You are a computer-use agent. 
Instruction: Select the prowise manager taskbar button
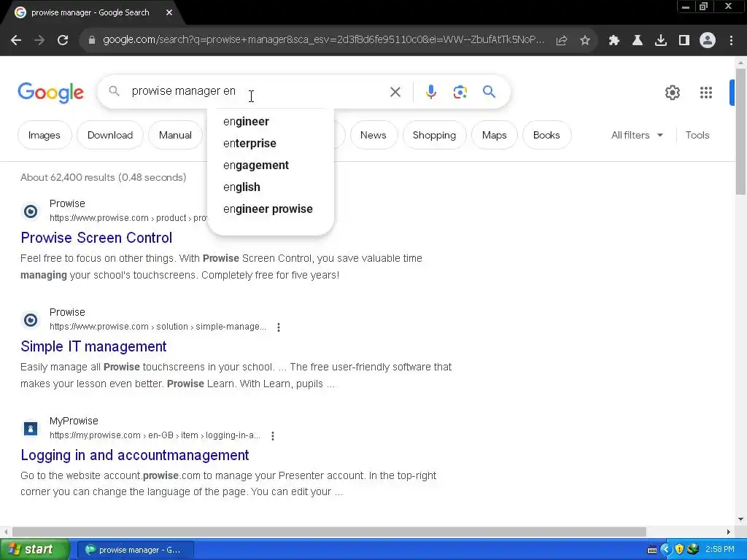click(x=135, y=550)
